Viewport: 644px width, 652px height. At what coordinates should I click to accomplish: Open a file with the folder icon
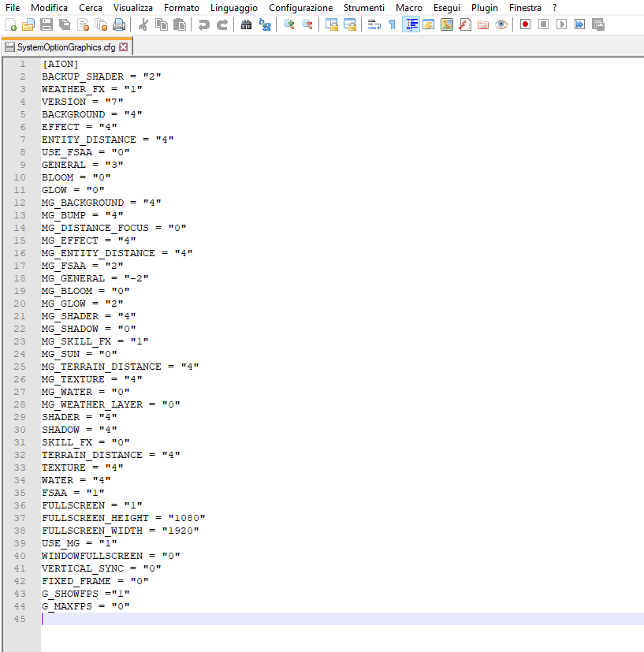tap(28, 24)
